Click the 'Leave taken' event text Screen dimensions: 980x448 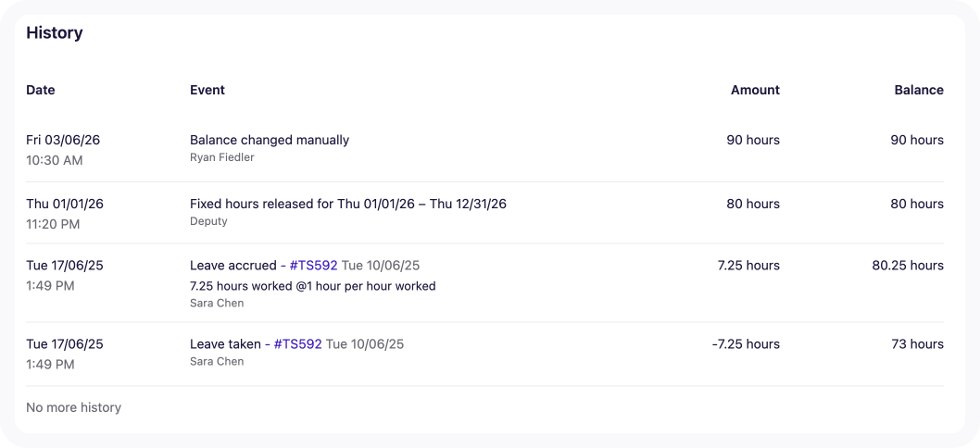point(225,344)
